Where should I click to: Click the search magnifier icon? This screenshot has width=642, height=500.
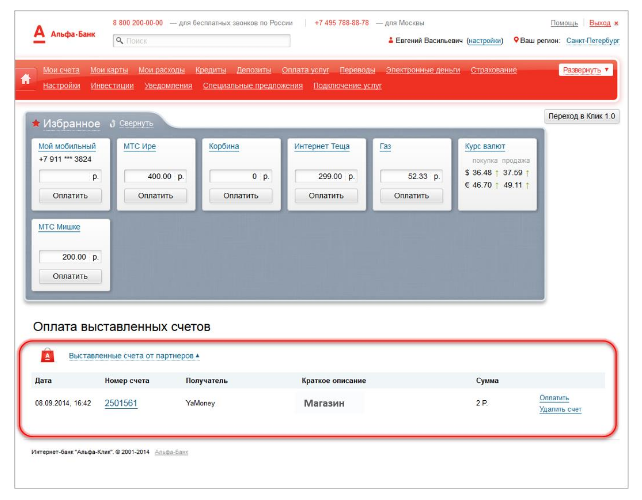pos(119,41)
